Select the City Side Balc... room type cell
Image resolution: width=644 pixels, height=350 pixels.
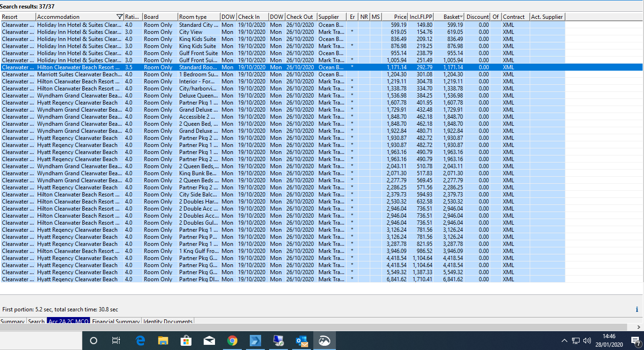199,195
